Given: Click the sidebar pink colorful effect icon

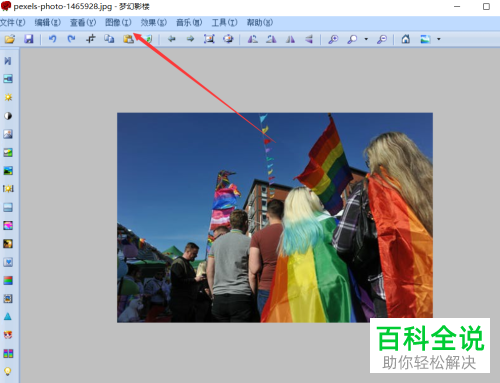Looking at the screenshot, I should pyautogui.click(x=8, y=225).
